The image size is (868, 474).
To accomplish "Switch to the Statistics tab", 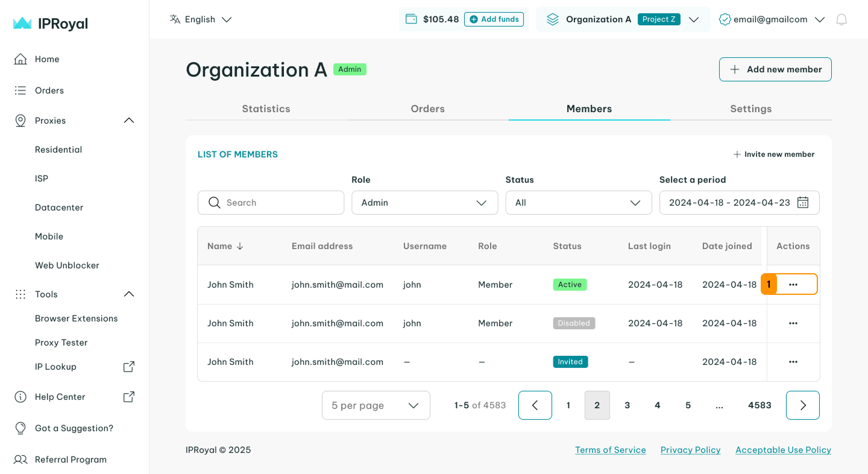I will 266,109.
